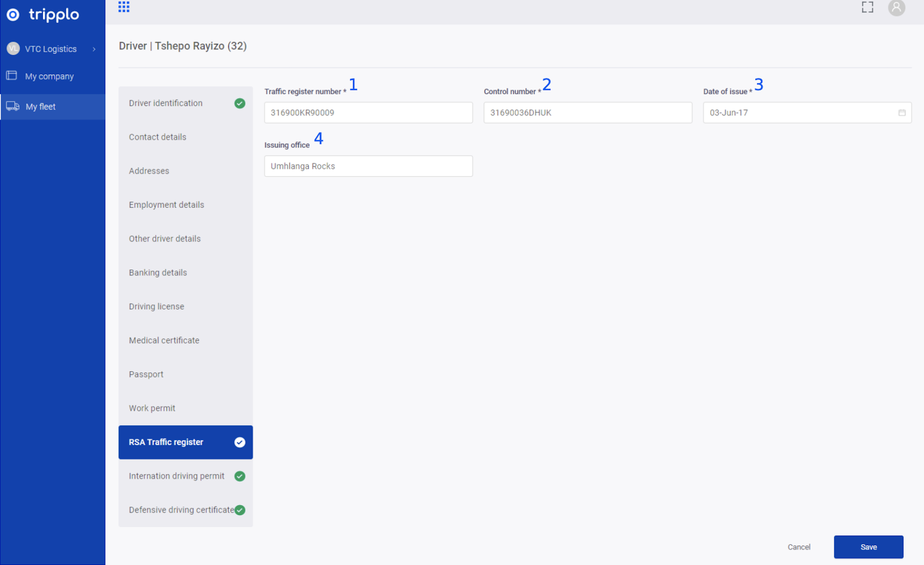Toggle fullscreen mode icon
Viewport: 924px width, 565px height.
[867, 7]
